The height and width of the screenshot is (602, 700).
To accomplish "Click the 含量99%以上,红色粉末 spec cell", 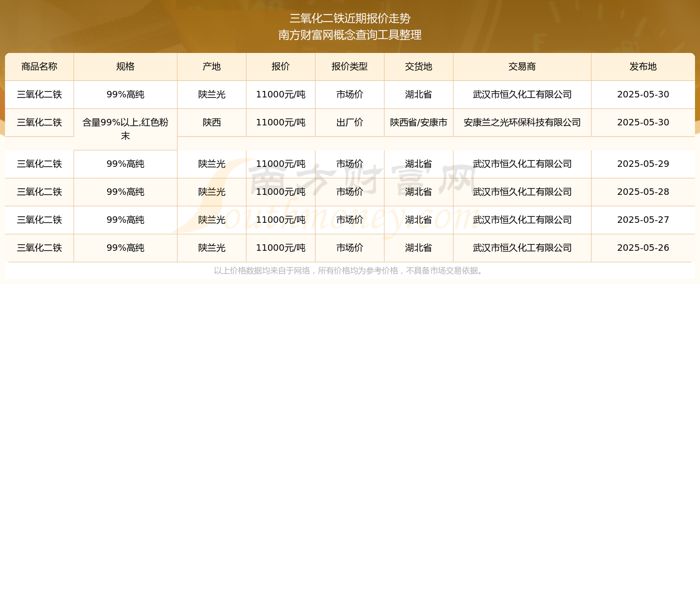I will (x=125, y=129).
